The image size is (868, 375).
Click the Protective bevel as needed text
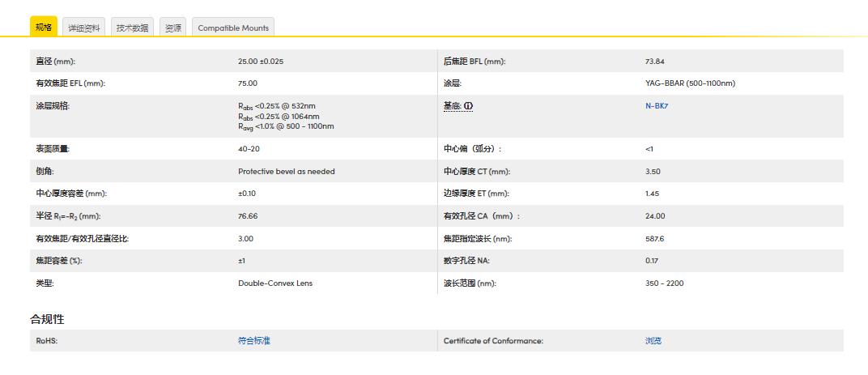click(x=286, y=172)
